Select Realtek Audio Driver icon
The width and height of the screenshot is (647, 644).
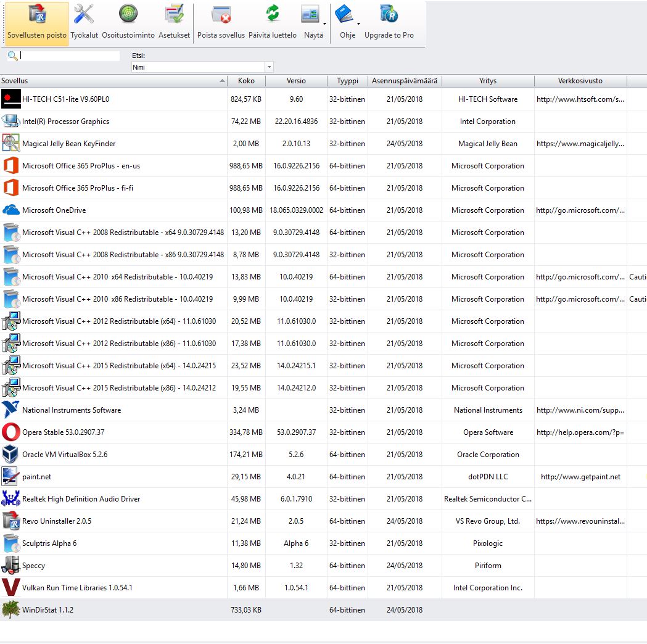10,499
